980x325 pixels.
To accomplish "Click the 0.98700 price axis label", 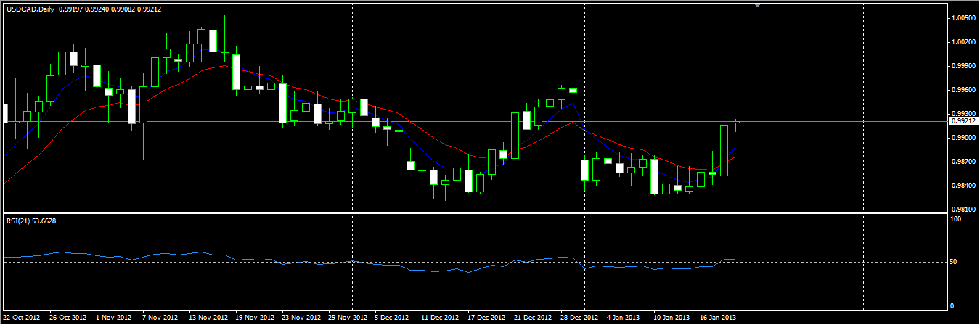I will tap(963, 162).
